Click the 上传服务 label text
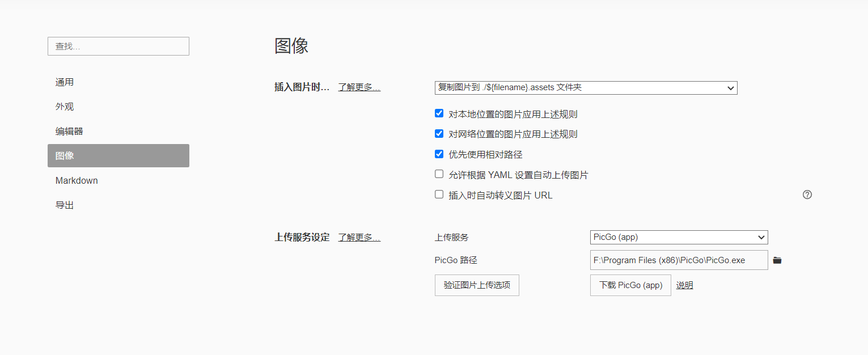This screenshot has height=355, width=868. point(452,237)
